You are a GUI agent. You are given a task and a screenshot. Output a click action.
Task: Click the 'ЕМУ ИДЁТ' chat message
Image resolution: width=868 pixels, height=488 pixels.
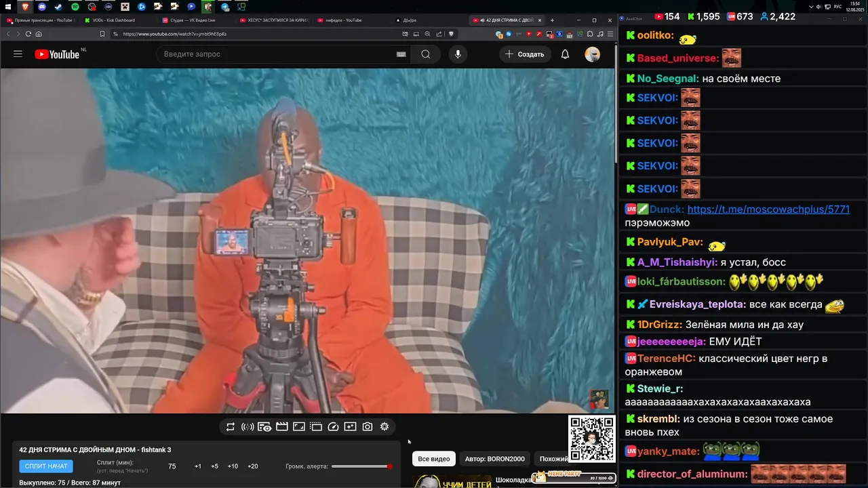click(x=735, y=342)
